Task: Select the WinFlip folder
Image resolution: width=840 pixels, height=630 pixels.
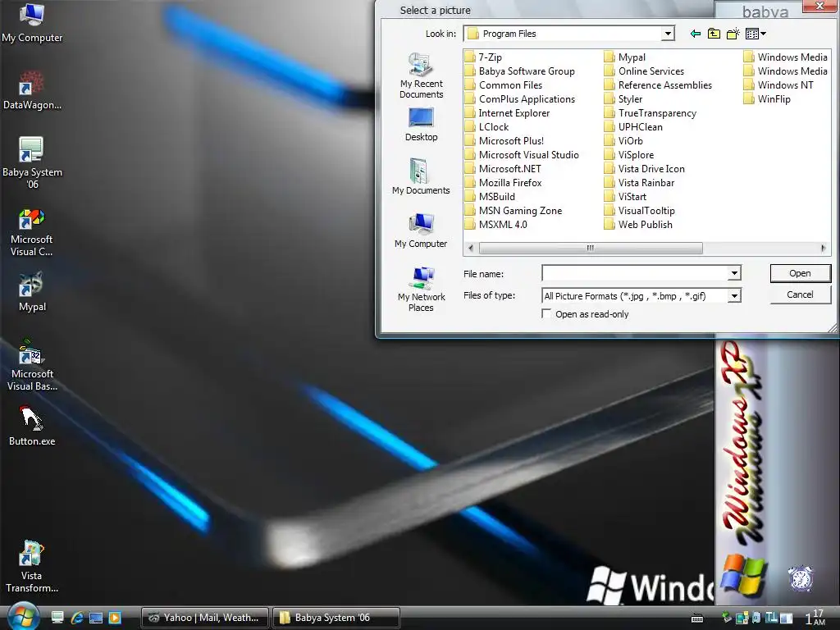Action: point(767,99)
